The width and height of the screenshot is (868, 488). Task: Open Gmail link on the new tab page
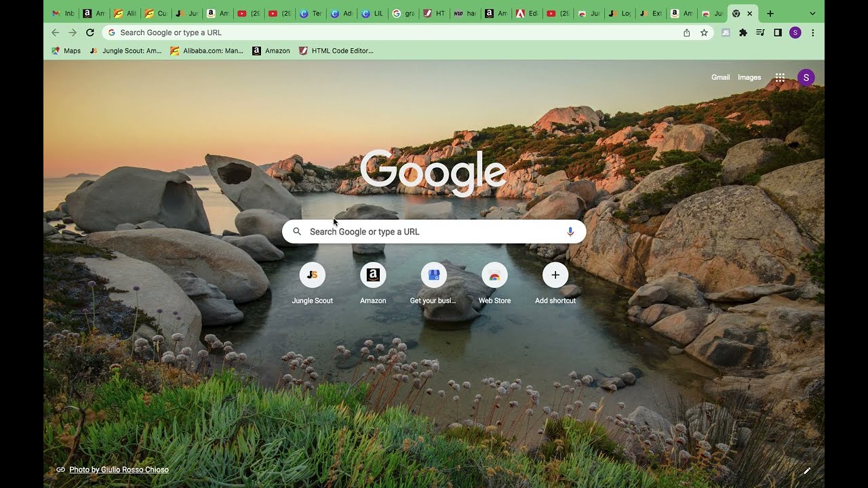[x=720, y=77]
